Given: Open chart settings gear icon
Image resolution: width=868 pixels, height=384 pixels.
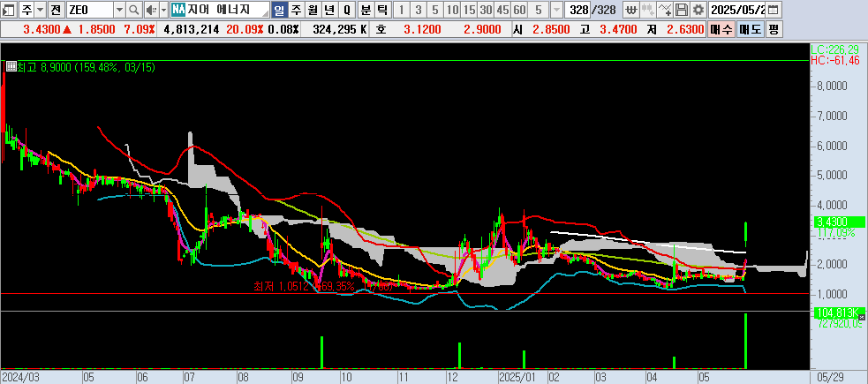Looking at the screenshot, I should click(698, 10).
